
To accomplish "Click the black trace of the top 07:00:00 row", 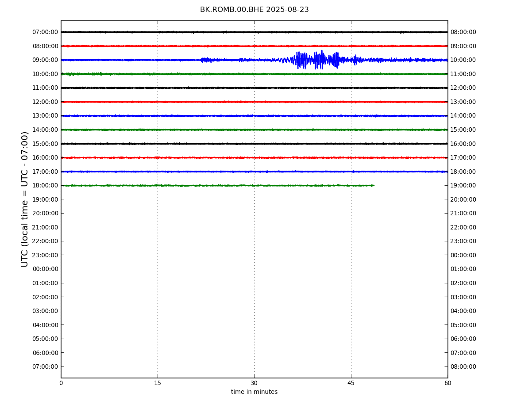I will (x=254, y=32).
